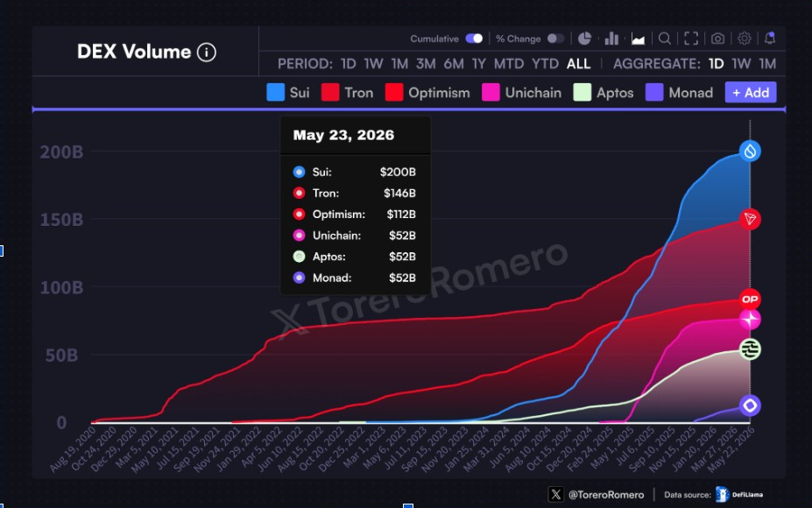Switch to area chart view
This screenshot has width=812, height=508.
coord(638,39)
